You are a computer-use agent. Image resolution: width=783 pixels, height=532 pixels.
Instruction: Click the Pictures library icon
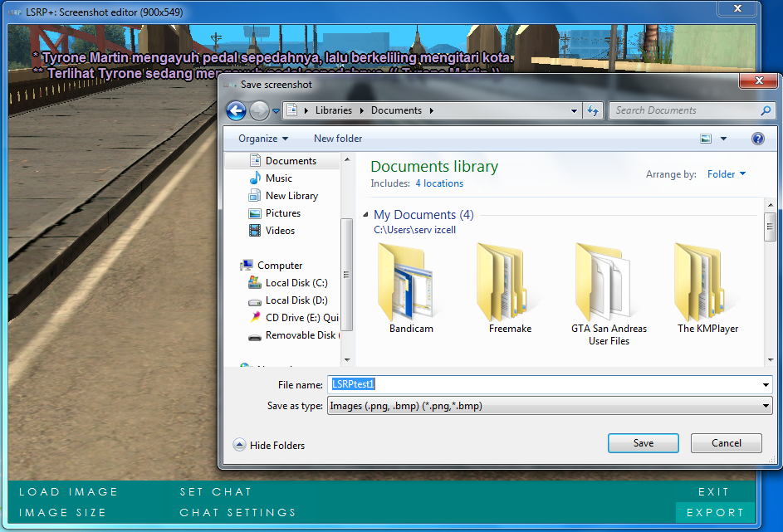(x=255, y=213)
